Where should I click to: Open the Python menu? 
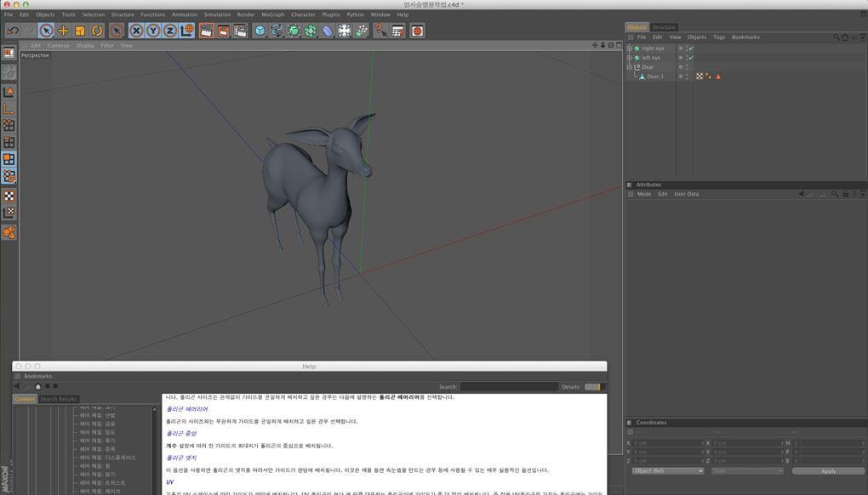[356, 14]
